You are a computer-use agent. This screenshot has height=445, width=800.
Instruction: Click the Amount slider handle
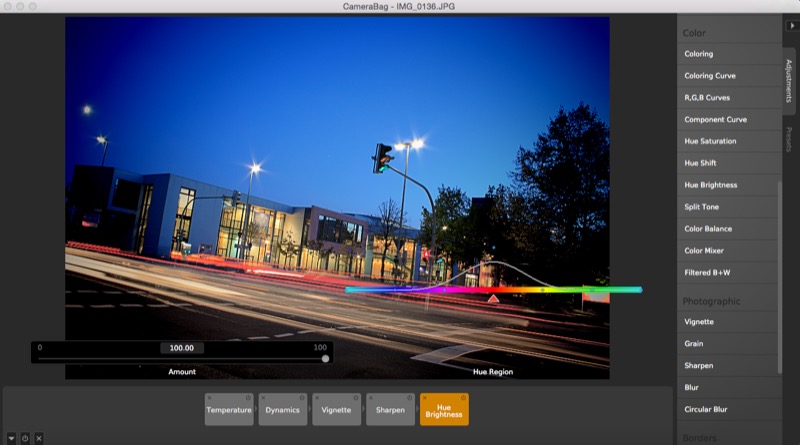[x=325, y=358]
